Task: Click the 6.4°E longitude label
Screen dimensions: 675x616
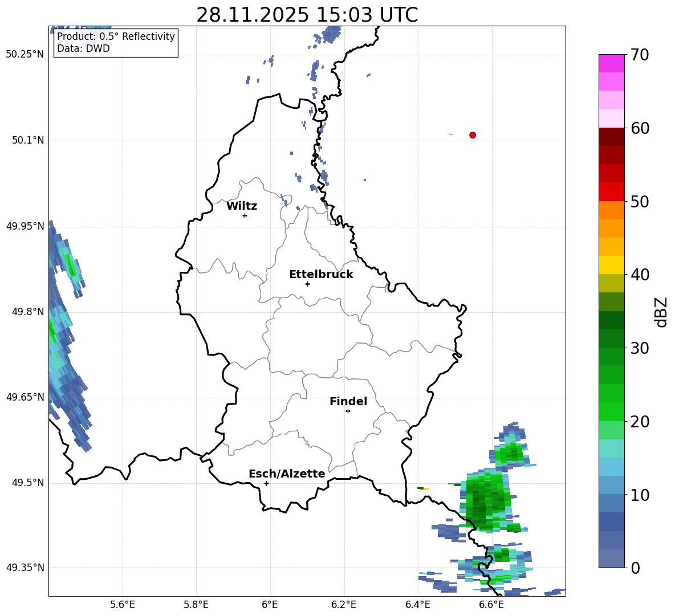Action: coord(417,605)
